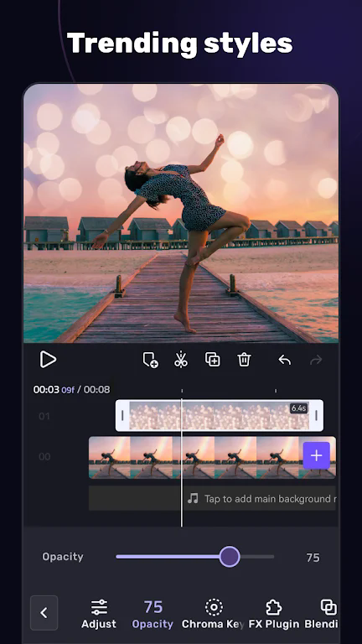
Task: Add media with purple plus button
Action: pos(317,455)
